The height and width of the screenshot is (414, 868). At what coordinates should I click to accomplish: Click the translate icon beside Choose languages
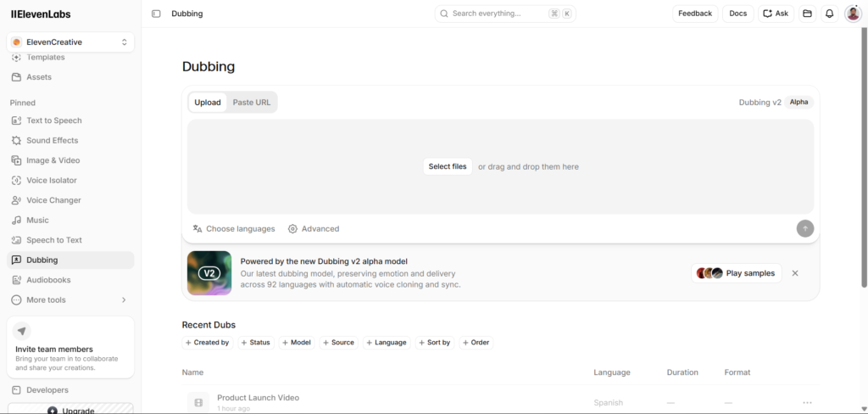198,229
